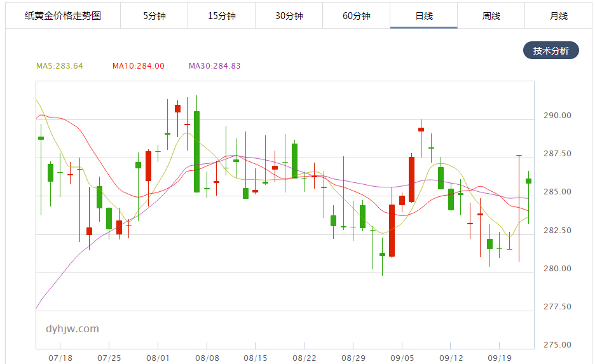Screen dimensions: 595x364
Task: Open the 周线 weekly chart tab
Action: (491, 15)
